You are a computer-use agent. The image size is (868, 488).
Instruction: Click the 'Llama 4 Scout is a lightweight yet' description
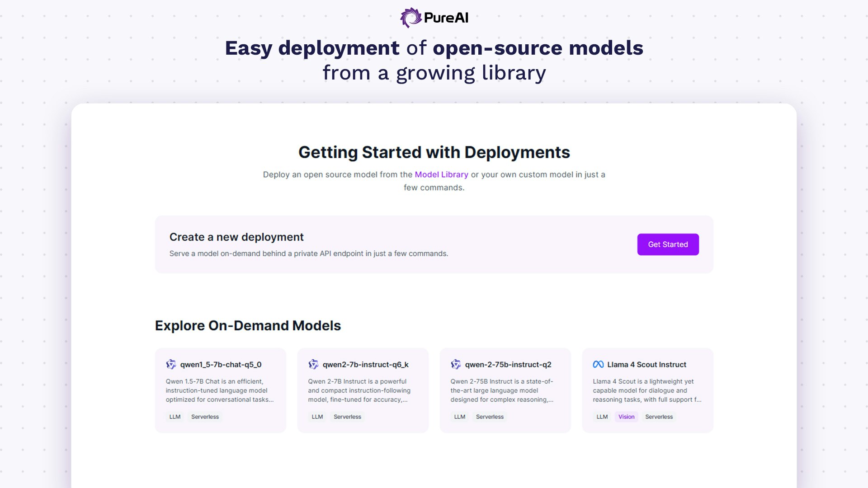647,390
